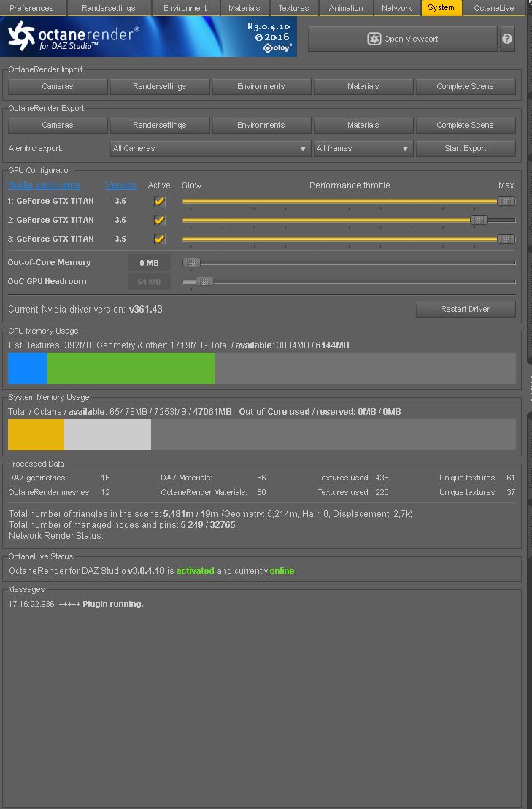Open the Textures tab
This screenshot has width=532, height=809.
click(x=293, y=8)
